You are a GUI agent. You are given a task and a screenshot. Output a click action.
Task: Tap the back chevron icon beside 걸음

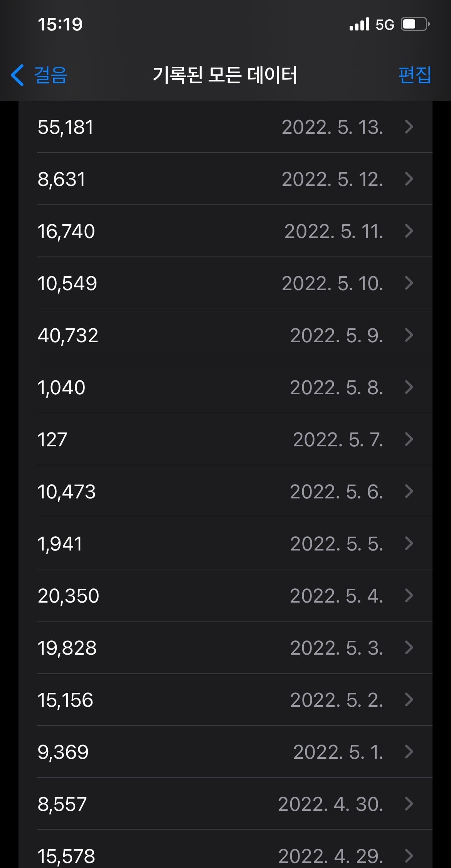coord(17,75)
